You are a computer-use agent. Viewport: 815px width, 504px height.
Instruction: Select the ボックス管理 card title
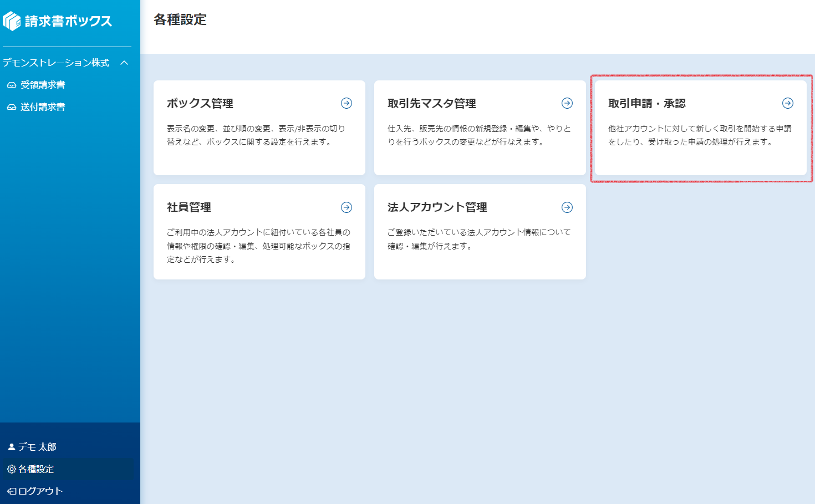pos(200,104)
